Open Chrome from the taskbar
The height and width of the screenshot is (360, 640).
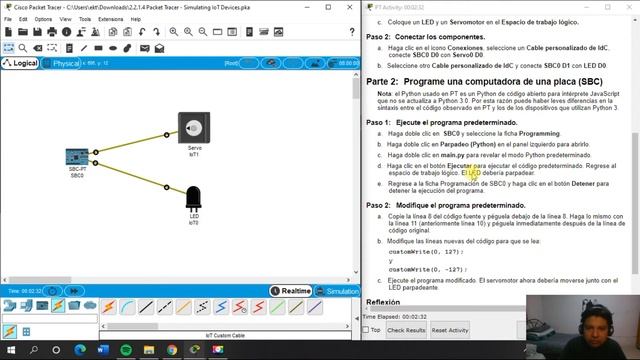[172, 350]
